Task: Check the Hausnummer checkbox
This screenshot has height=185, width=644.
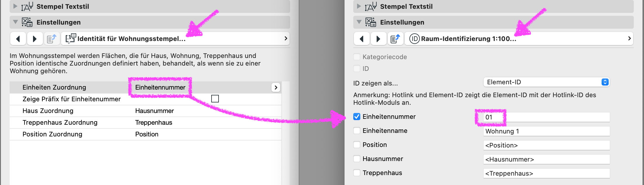Action: click(357, 159)
